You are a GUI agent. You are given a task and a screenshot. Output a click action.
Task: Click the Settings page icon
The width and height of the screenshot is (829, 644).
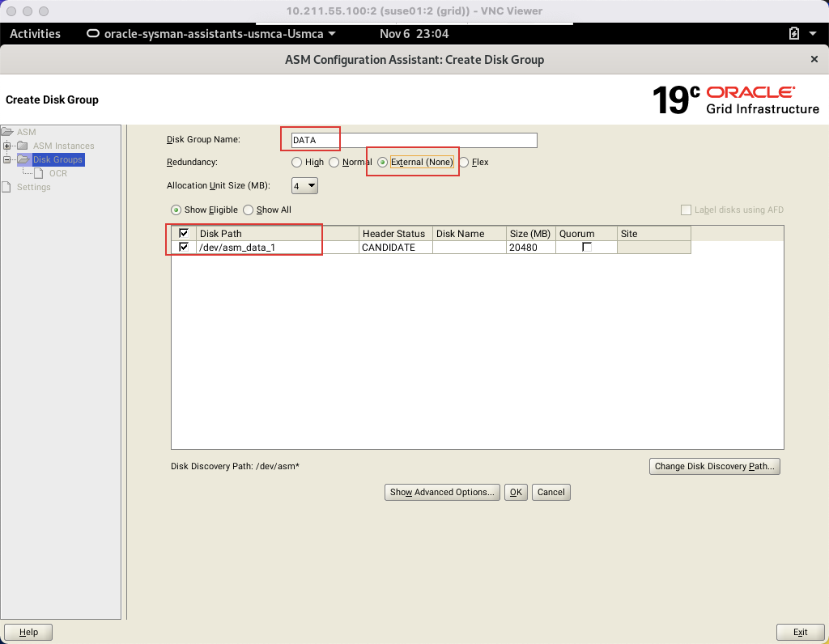[6, 187]
